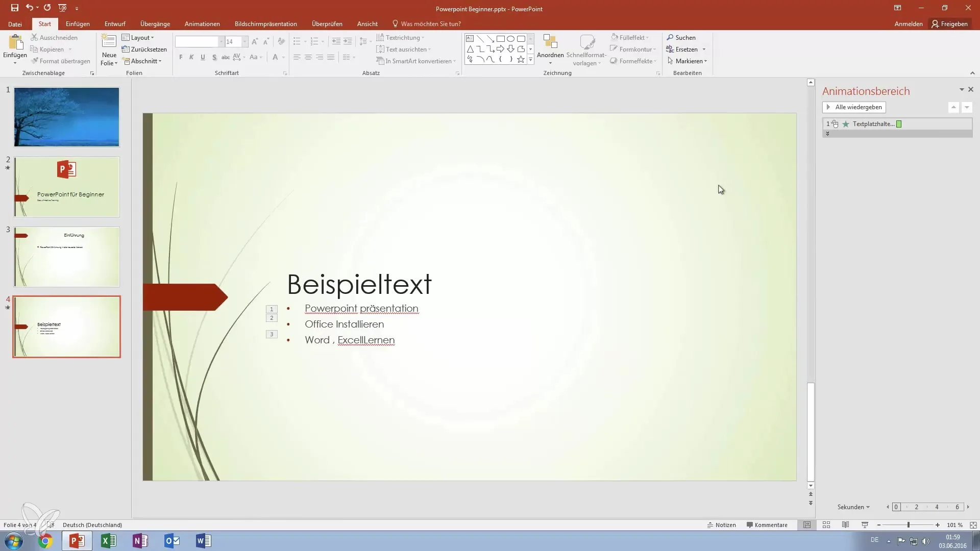
Task: Select the star shape in the shapes gallery
Action: pyautogui.click(x=521, y=59)
